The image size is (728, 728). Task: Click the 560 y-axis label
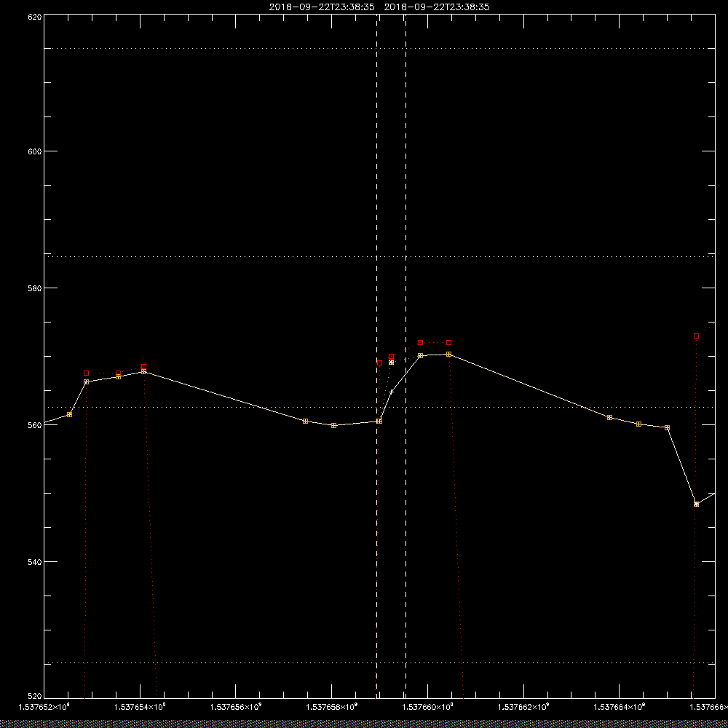click(x=35, y=424)
